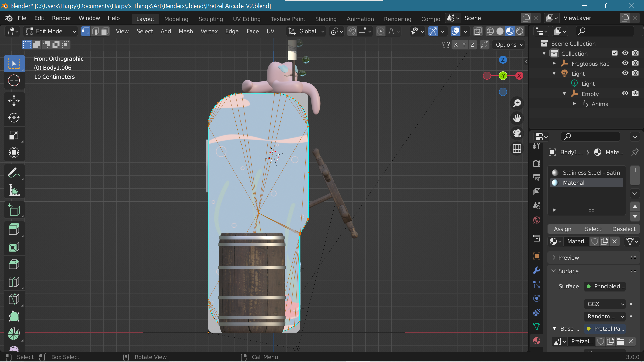
Task: Open Random subsurface method dropdown
Action: point(605,316)
